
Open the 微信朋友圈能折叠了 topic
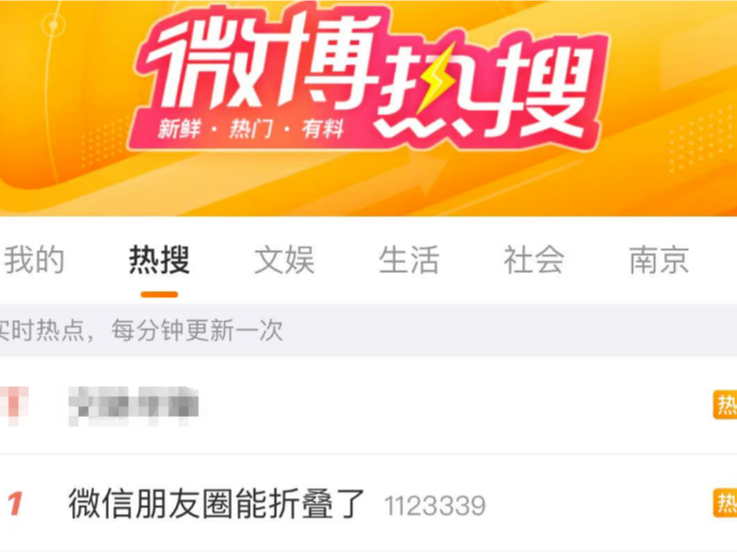pos(217,504)
